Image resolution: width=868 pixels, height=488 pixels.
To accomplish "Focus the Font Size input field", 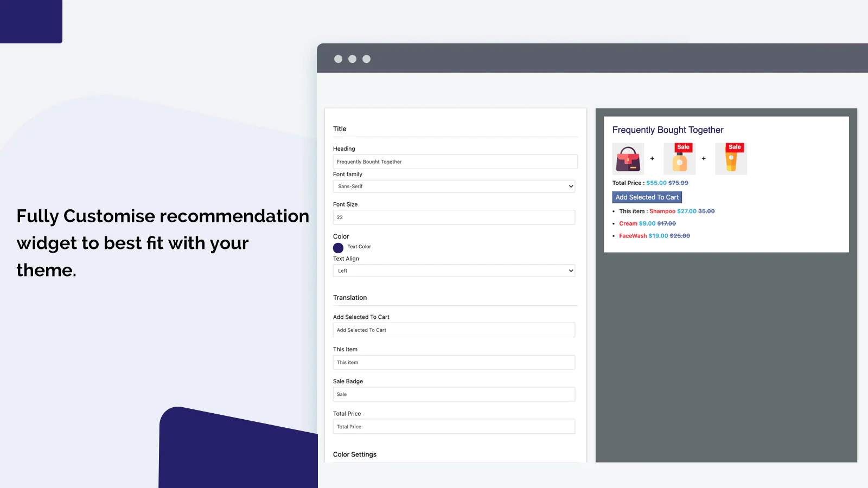I will click(454, 217).
